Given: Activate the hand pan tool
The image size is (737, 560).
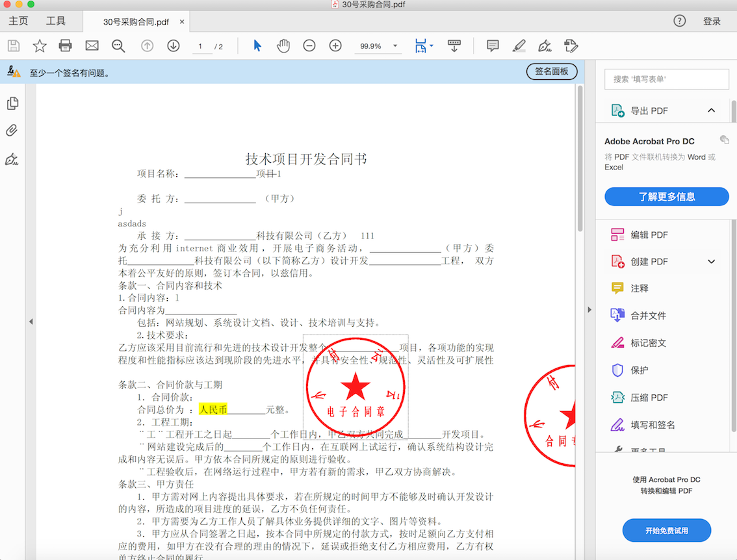Looking at the screenshot, I should [x=283, y=45].
